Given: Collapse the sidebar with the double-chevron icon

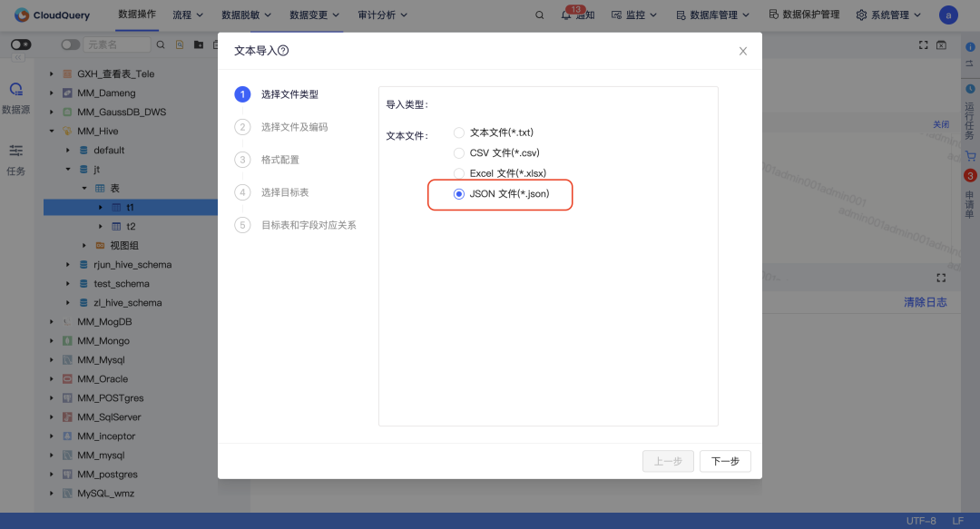Looking at the screenshot, I should 18,57.
